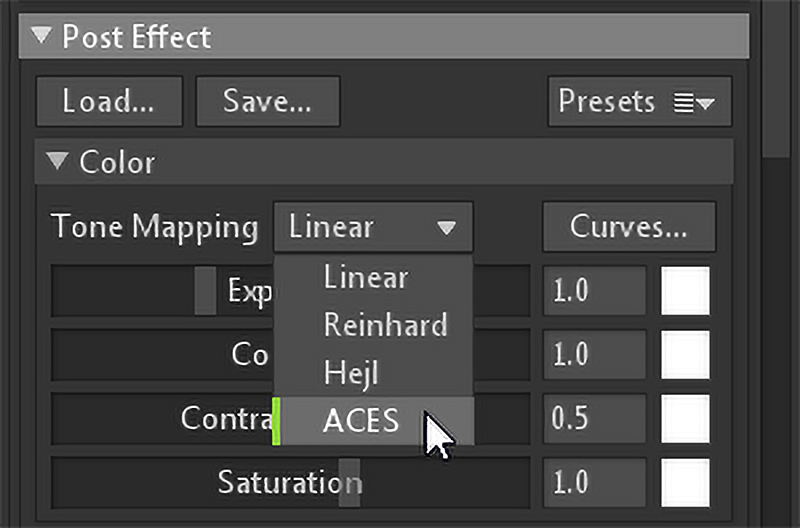Collapse the Post Effect section
The width and height of the screenshot is (800, 528).
pos(41,37)
